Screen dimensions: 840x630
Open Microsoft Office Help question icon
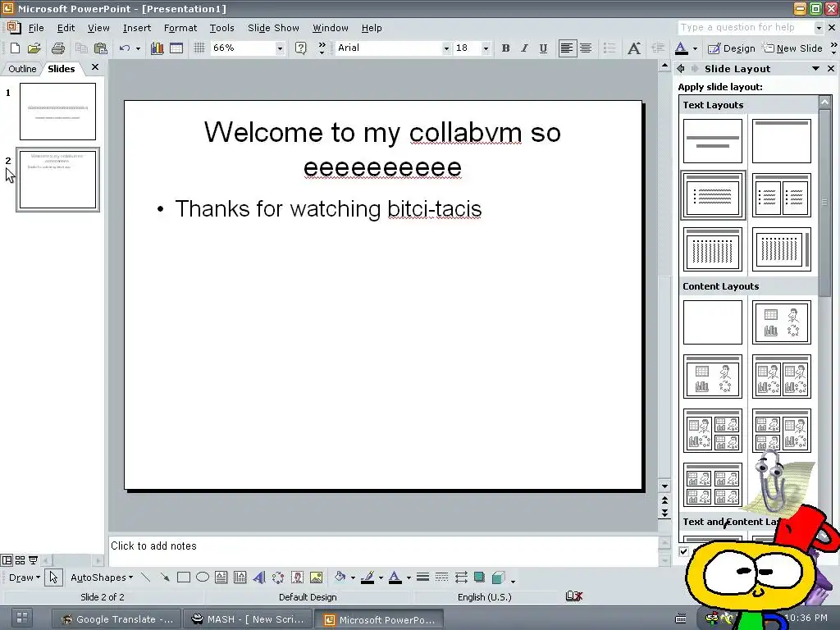(301, 48)
